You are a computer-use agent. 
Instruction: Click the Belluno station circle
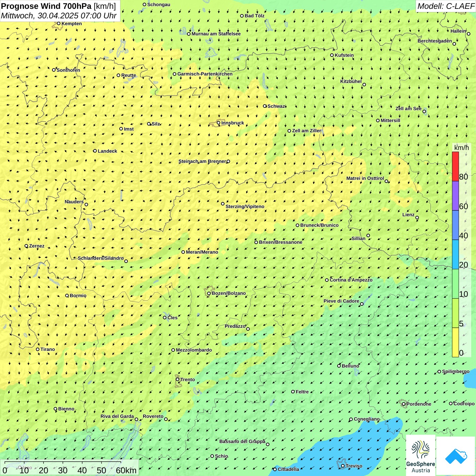[x=339, y=366]
